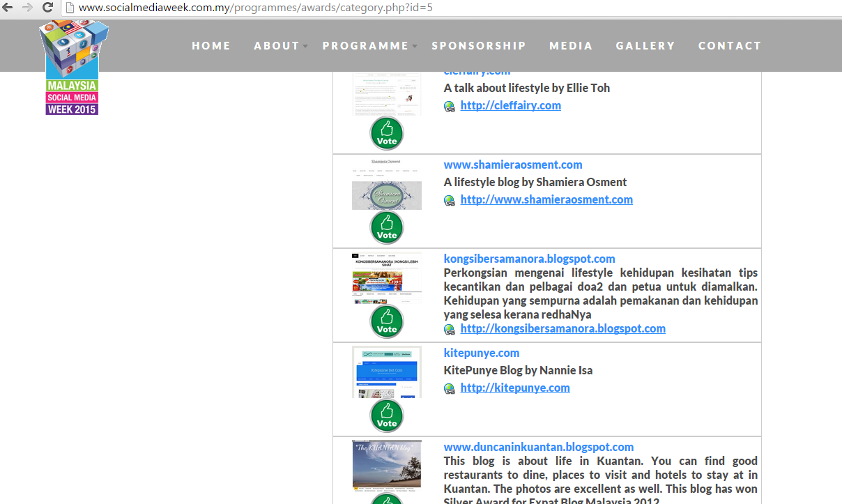Open the ABOUT menu
842x504 pixels.
coord(277,45)
